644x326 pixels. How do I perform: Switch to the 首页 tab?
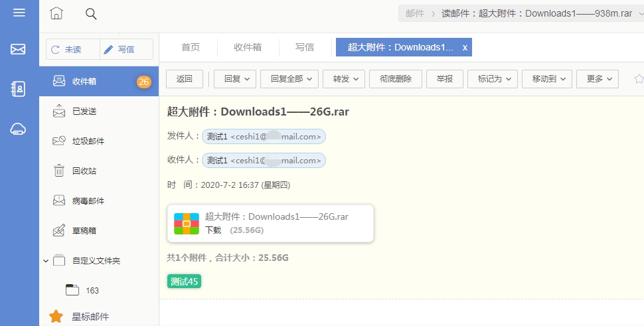[x=191, y=47]
